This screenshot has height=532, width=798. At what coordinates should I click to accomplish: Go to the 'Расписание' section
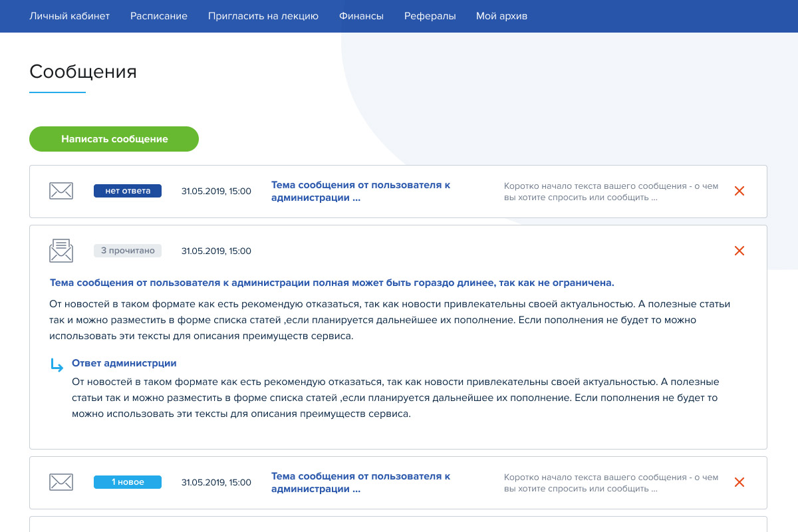[159, 16]
